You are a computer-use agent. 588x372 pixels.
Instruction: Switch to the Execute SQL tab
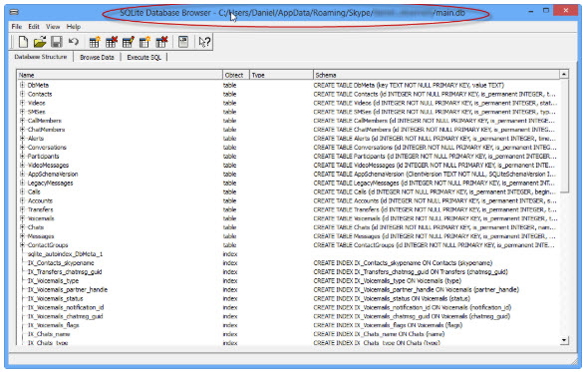coord(144,58)
